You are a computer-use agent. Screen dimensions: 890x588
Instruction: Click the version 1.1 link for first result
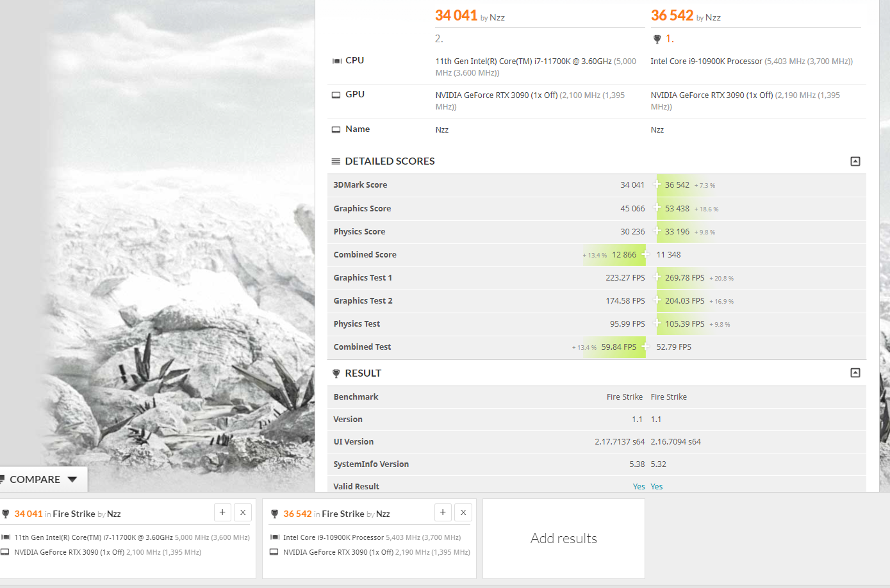637,420
